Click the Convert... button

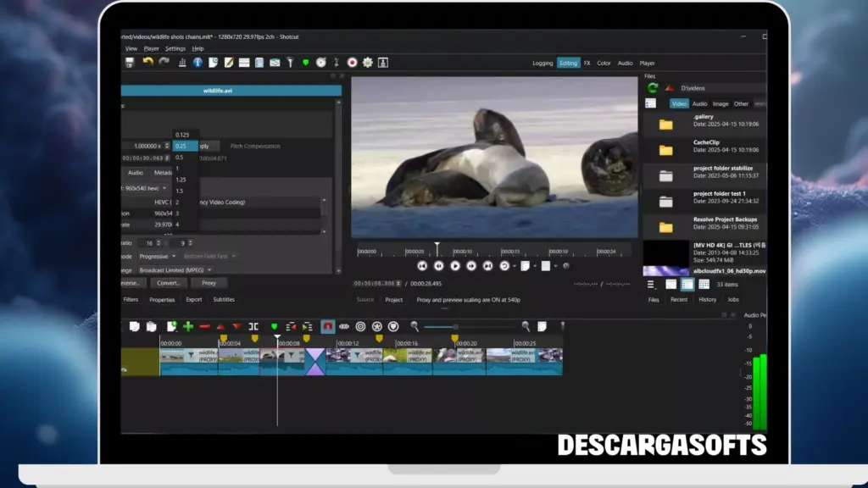click(x=167, y=283)
